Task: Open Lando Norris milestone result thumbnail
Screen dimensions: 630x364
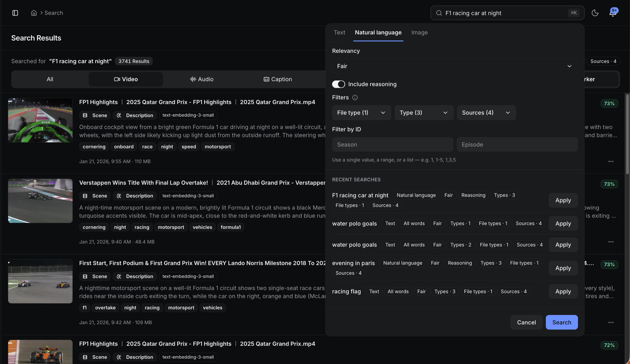Action: 40,281
